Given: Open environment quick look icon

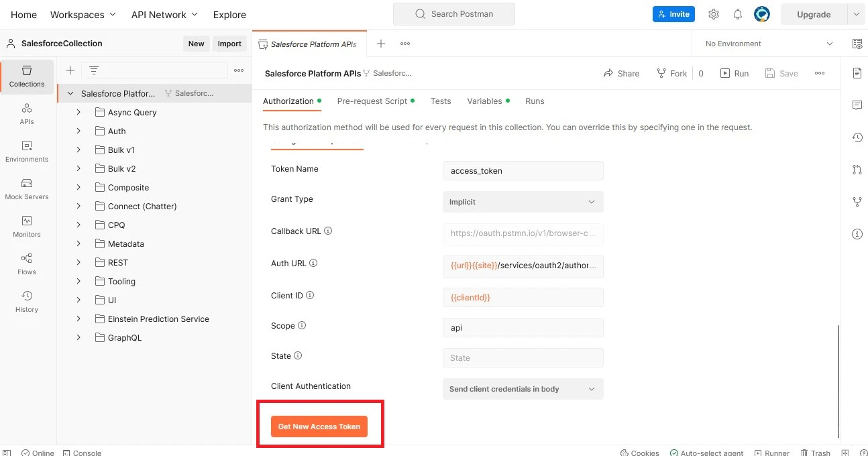Looking at the screenshot, I should coord(857,44).
